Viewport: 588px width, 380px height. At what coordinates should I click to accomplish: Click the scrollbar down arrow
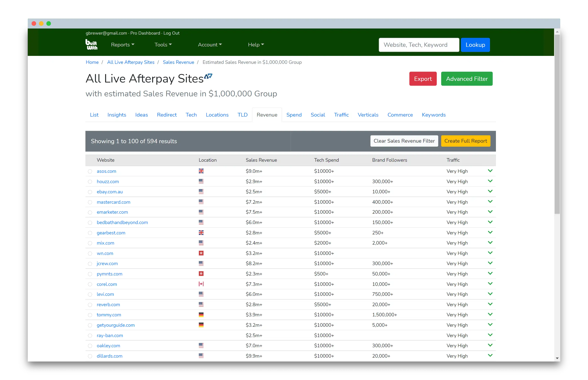pyautogui.click(x=557, y=358)
